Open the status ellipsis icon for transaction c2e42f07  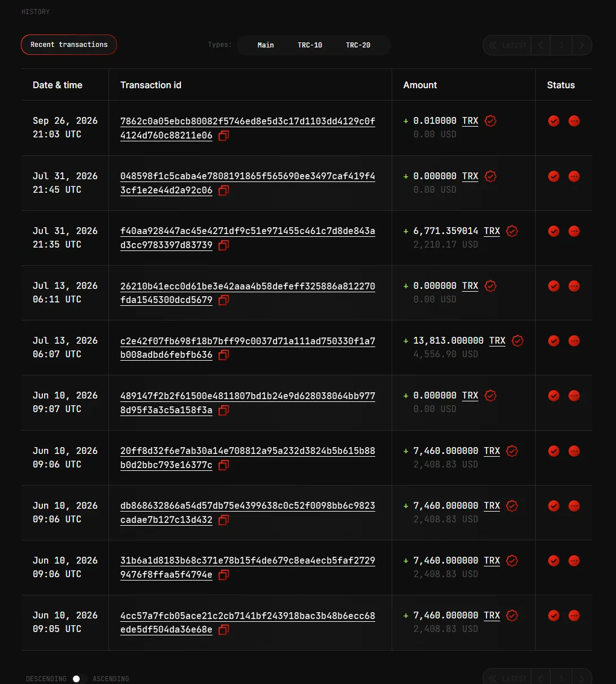tap(574, 341)
